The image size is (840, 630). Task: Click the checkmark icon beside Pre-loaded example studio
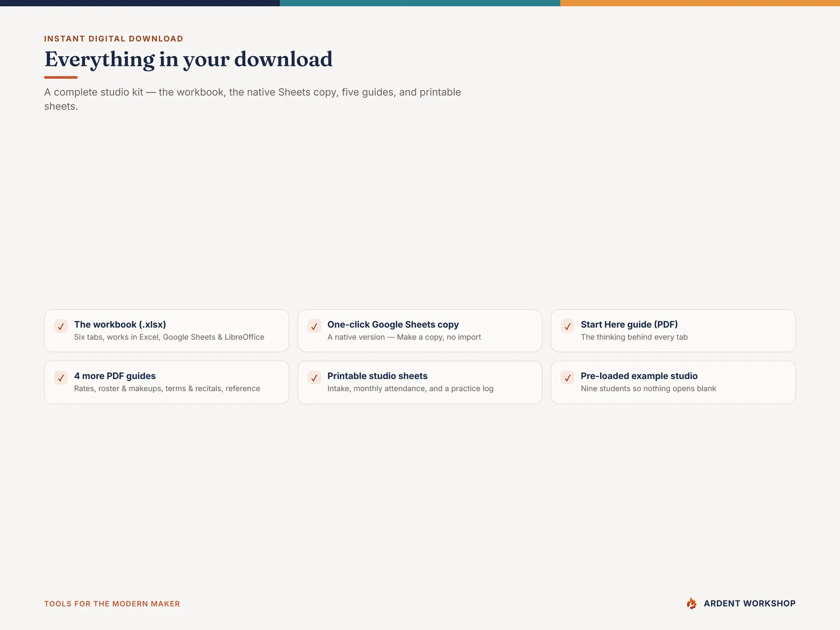pos(568,377)
